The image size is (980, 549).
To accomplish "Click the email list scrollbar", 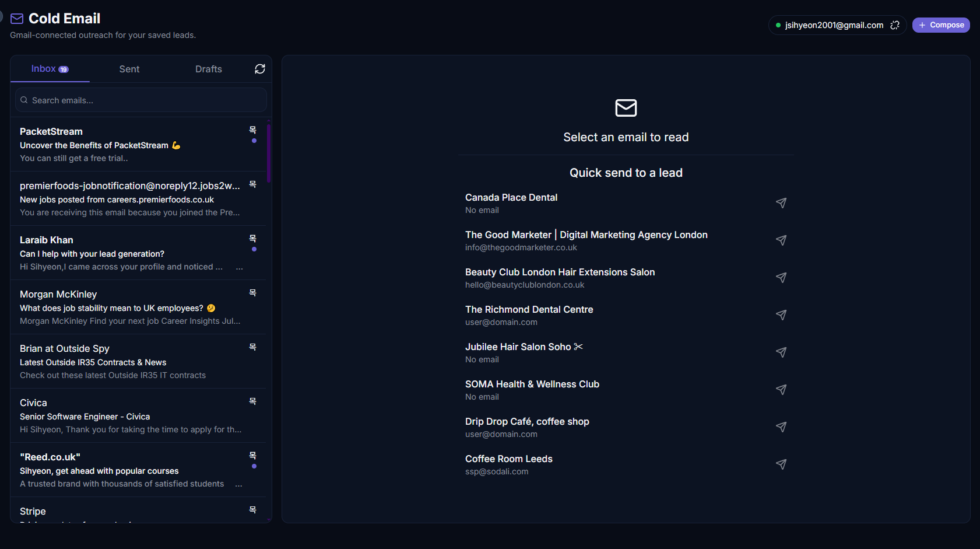I will tap(269, 153).
